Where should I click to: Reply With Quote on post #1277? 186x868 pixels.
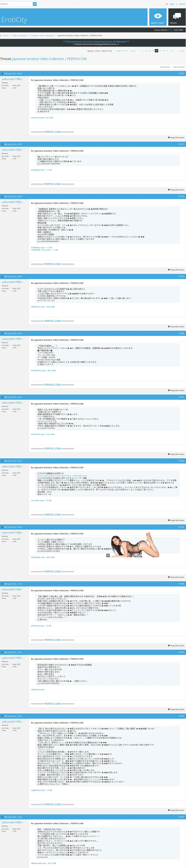point(176,190)
